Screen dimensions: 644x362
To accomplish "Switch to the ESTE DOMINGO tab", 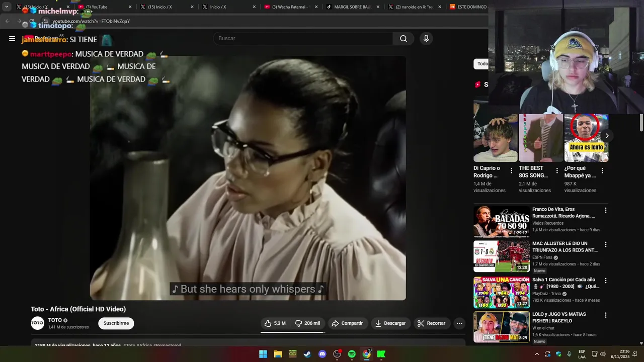I will [468, 7].
